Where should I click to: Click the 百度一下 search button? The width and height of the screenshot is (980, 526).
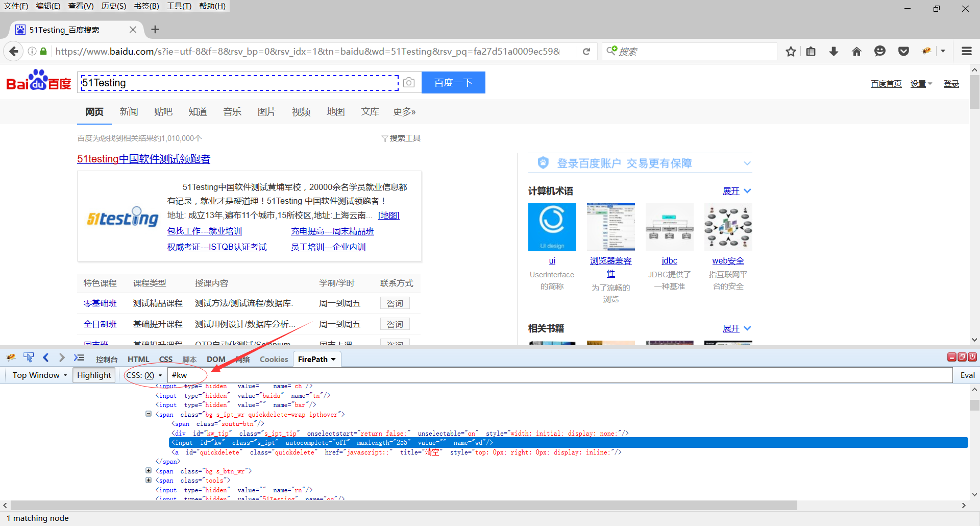pos(453,83)
